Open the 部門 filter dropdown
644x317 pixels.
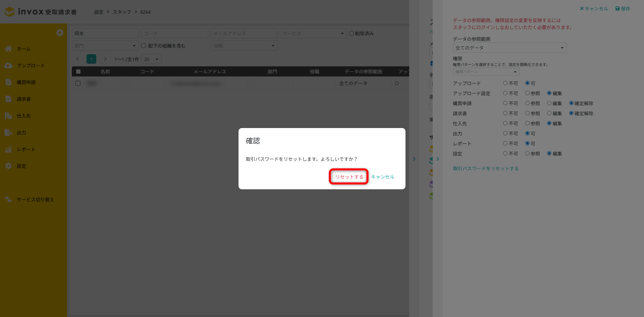coord(105,46)
